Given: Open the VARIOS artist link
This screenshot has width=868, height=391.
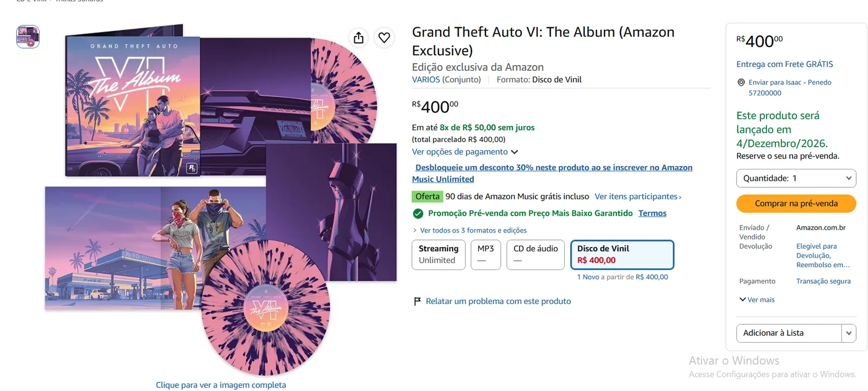Looking at the screenshot, I should pyautogui.click(x=426, y=79).
